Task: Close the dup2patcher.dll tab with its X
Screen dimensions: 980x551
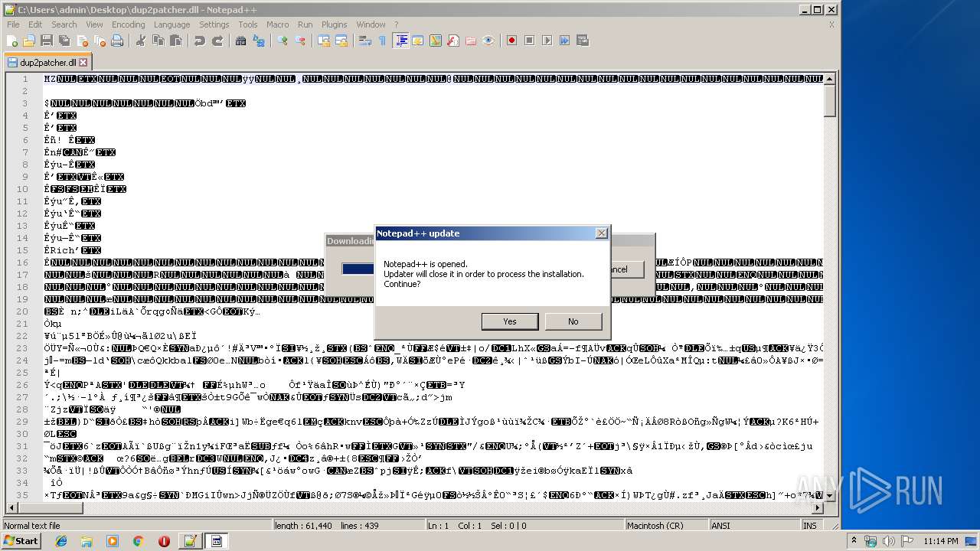Action: pos(83,63)
